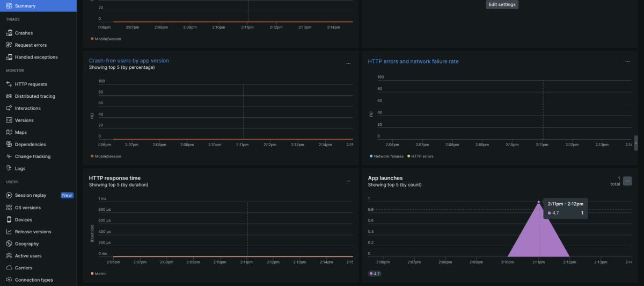Toggle the 4.7 version legend pill

point(375,274)
